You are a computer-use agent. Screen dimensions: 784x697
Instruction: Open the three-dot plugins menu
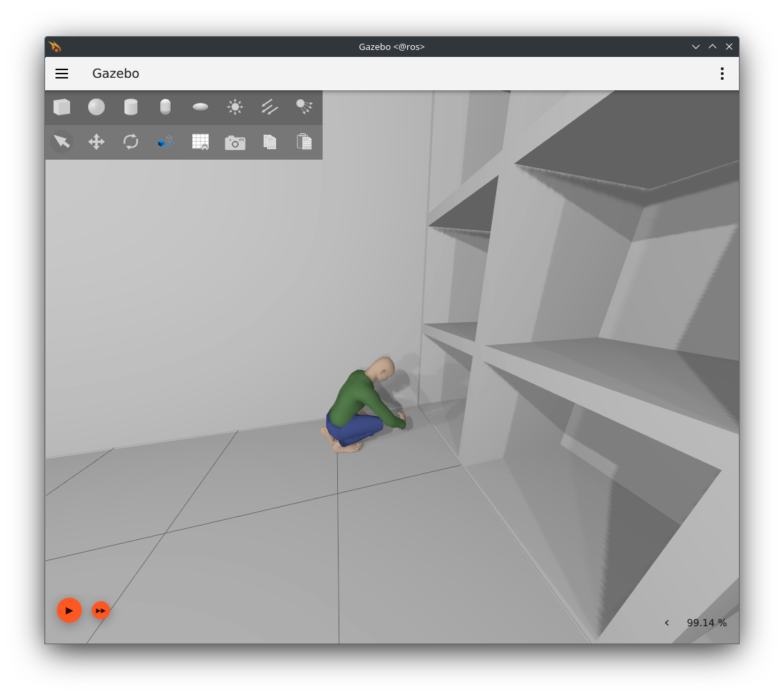click(x=722, y=74)
